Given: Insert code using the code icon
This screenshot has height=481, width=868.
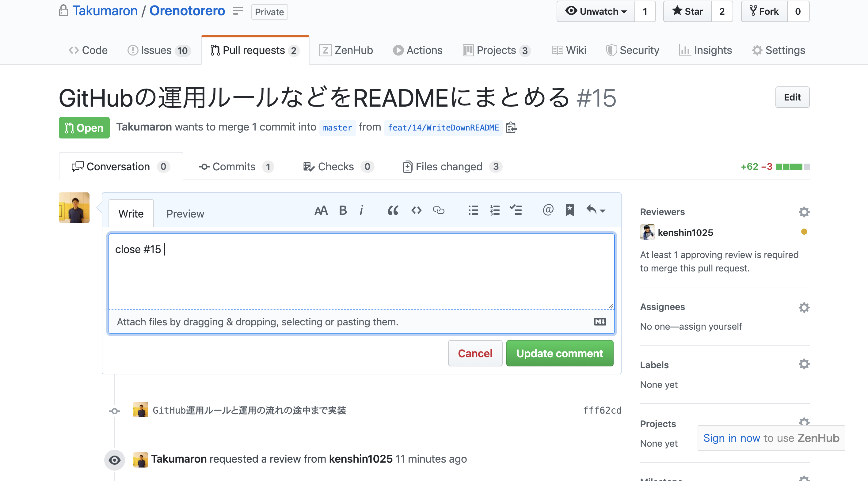Looking at the screenshot, I should point(416,210).
